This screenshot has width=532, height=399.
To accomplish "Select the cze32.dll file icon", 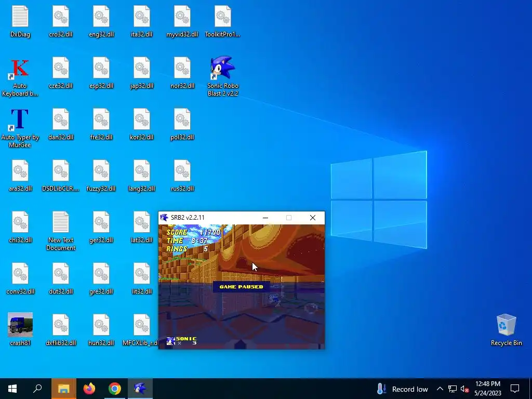I will 61,68.
